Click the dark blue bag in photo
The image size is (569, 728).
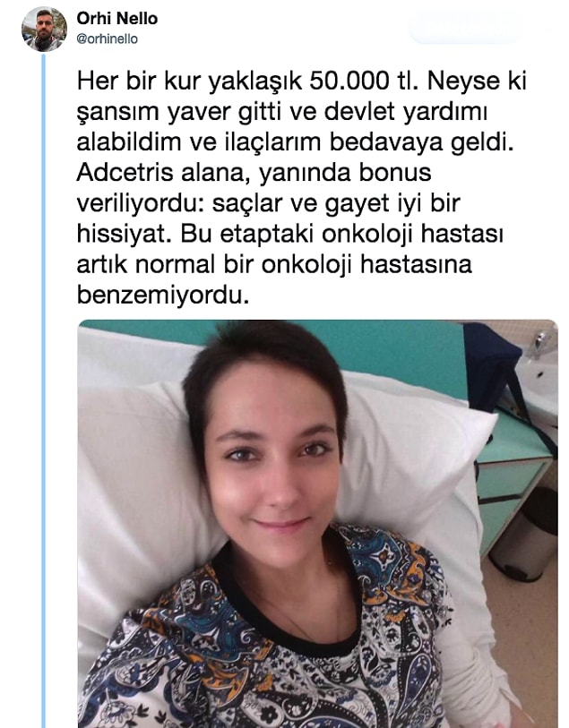point(490,360)
